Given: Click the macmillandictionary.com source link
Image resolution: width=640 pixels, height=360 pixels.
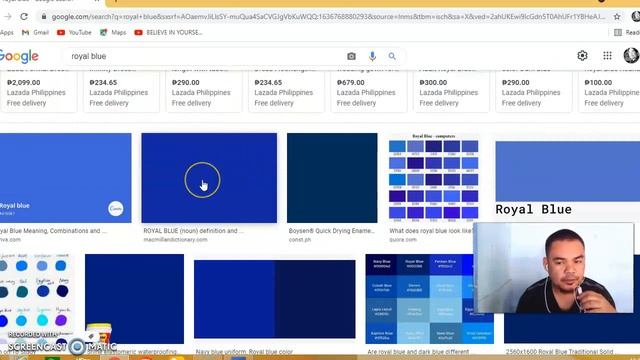Looking at the screenshot, I should tap(176, 240).
